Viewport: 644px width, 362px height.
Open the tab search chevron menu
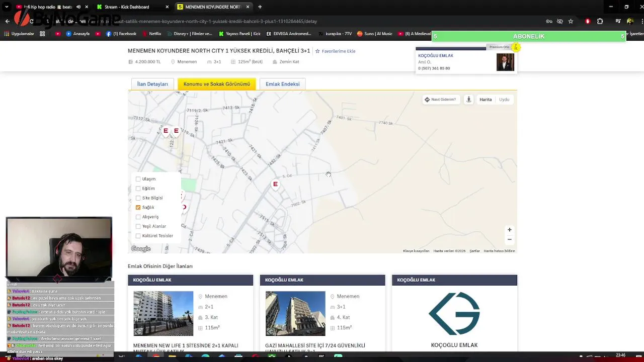point(7,7)
